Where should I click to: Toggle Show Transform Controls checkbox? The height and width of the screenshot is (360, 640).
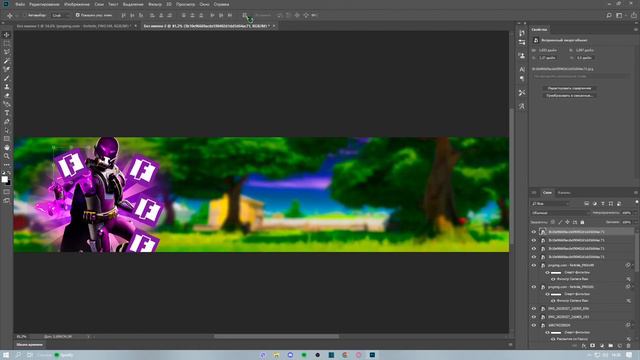(x=78, y=15)
